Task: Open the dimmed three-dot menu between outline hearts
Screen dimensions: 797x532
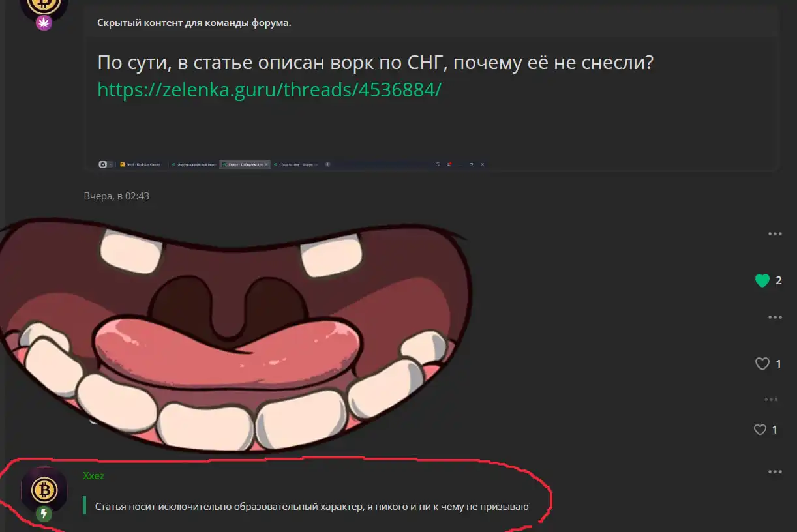Action: pos(771,399)
